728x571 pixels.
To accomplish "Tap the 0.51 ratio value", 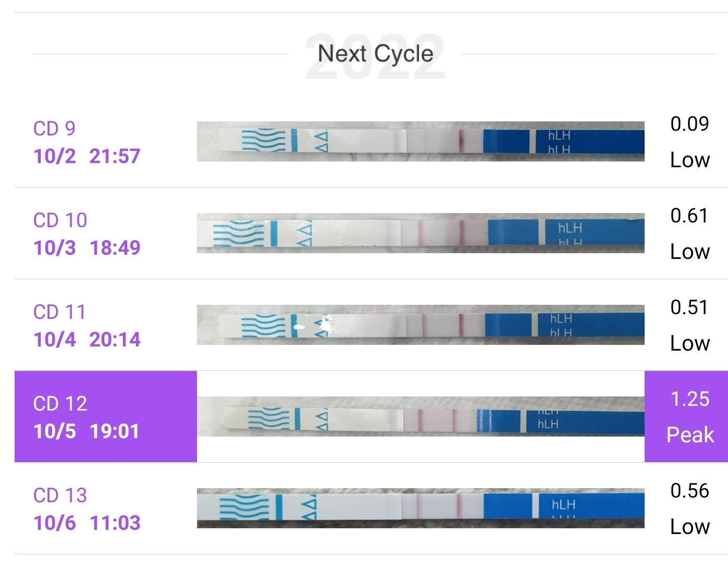I will [689, 307].
